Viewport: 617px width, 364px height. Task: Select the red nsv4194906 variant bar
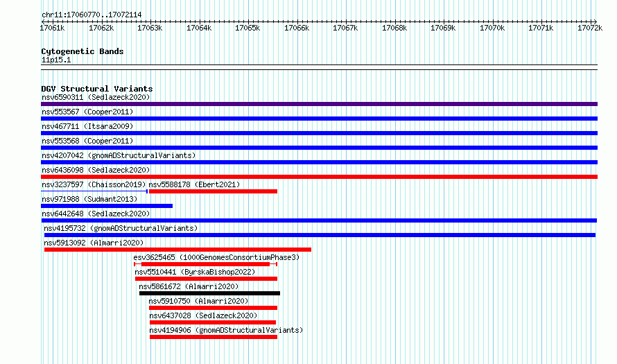214,337
